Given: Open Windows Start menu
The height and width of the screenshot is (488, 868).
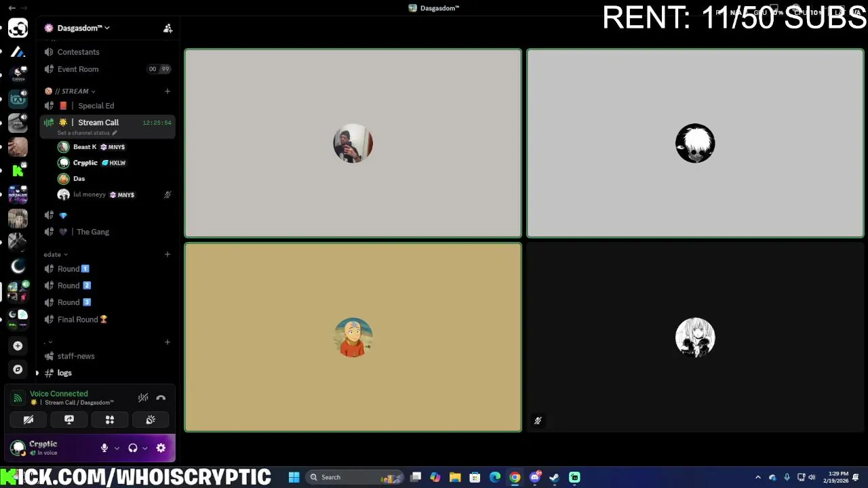Looking at the screenshot, I should point(294,477).
